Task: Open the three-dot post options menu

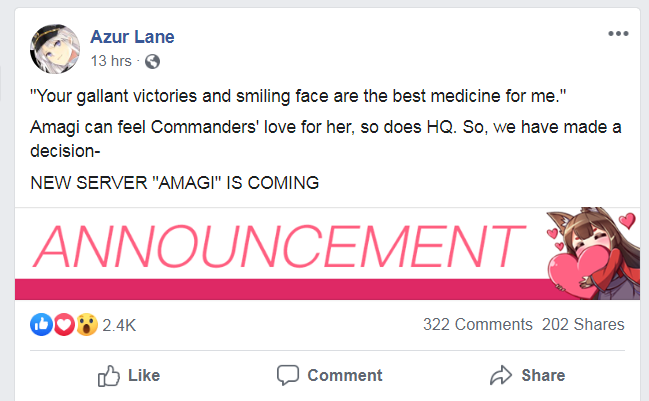Action: [618, 34]
